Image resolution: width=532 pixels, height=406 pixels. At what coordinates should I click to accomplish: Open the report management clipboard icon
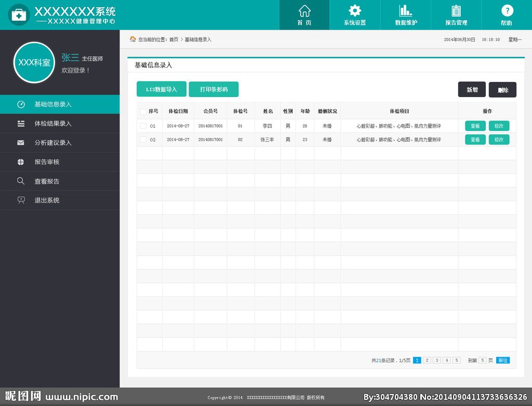(456, 11)
